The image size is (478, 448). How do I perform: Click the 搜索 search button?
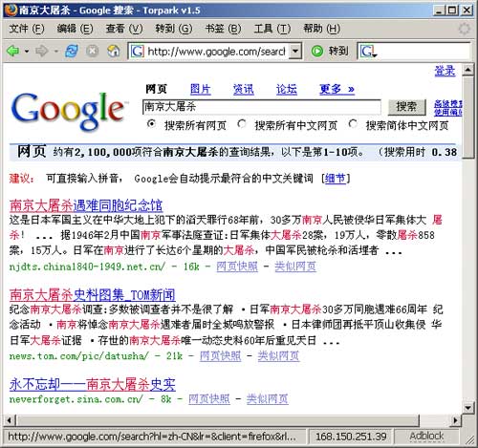(x=406, y=107)
